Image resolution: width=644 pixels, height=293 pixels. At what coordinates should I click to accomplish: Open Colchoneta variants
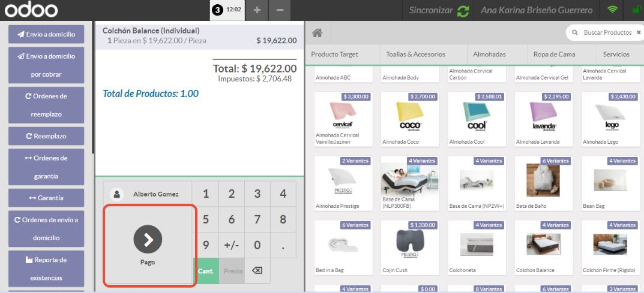(477, 248)
